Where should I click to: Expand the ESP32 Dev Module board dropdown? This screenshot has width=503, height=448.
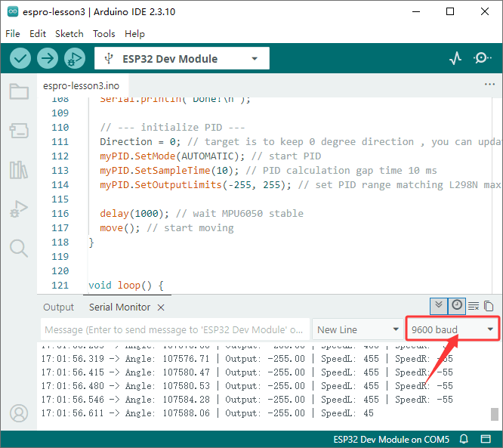[x=182, y=58]
